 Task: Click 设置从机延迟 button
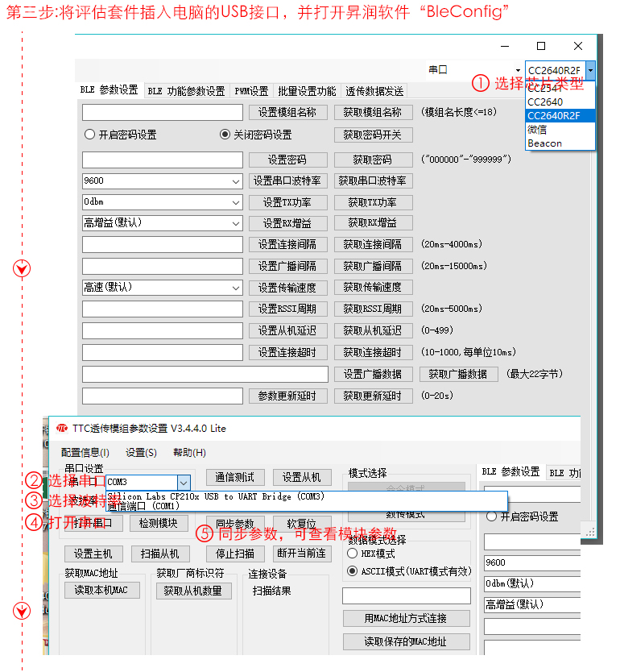287,331
